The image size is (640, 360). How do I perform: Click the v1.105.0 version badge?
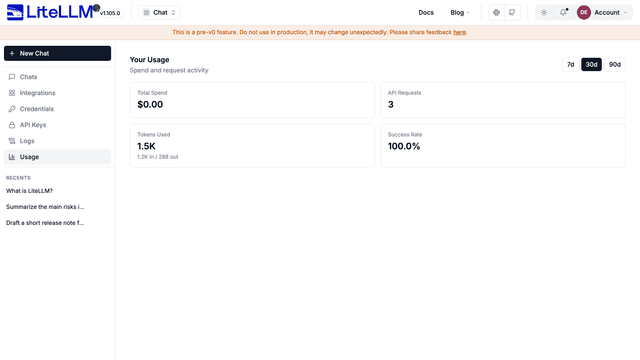tap(110, 13)
